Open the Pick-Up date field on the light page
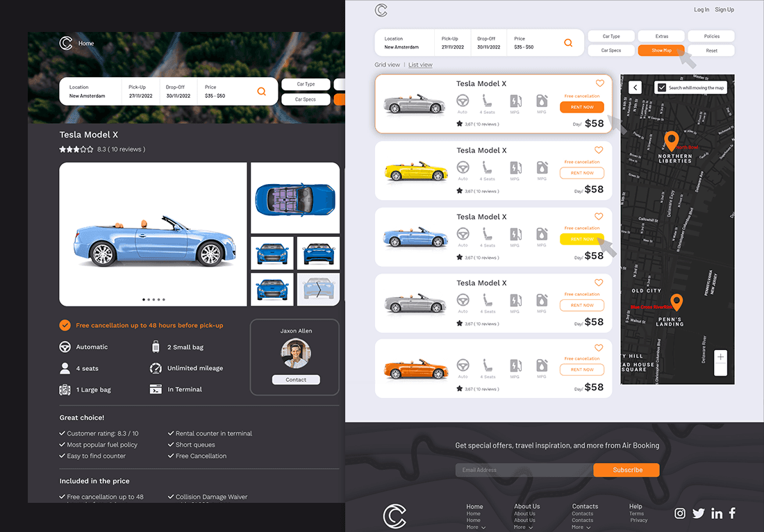Viewport: 764px width, 532px height. 453,43
